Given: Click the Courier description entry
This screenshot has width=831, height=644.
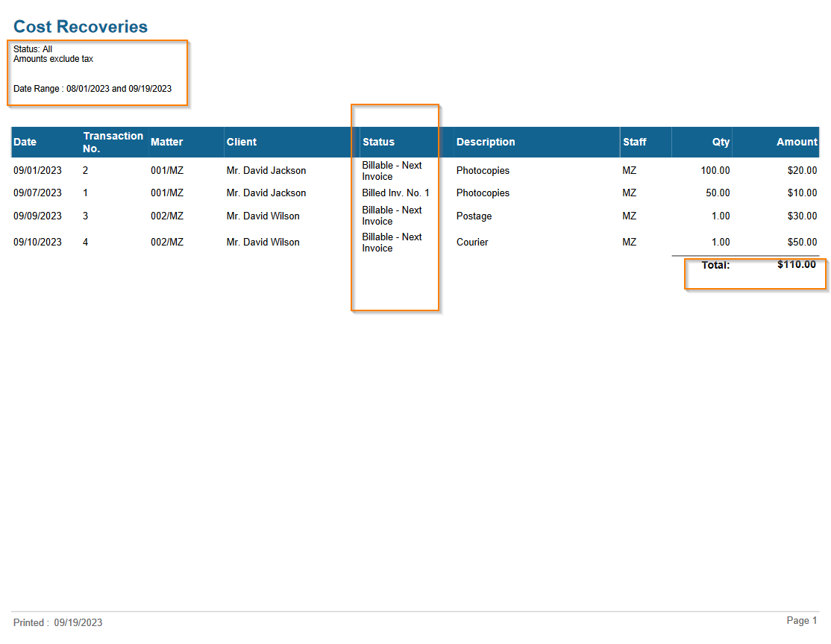Looking at the screenshot, I should click(x=472, y=243).
